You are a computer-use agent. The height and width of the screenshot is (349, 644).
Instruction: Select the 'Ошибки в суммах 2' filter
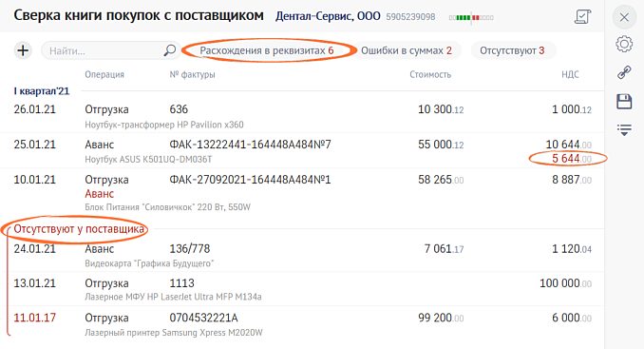click(407, 50)
